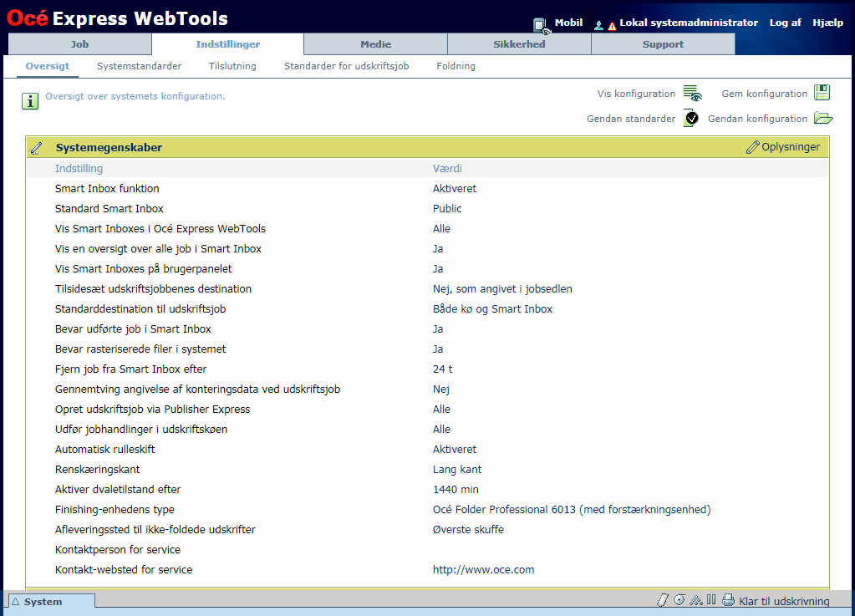Viewport: 855px width, 616px height.
Task: Click Kontaktperson for service setting
Action: (x=118, y=550)
